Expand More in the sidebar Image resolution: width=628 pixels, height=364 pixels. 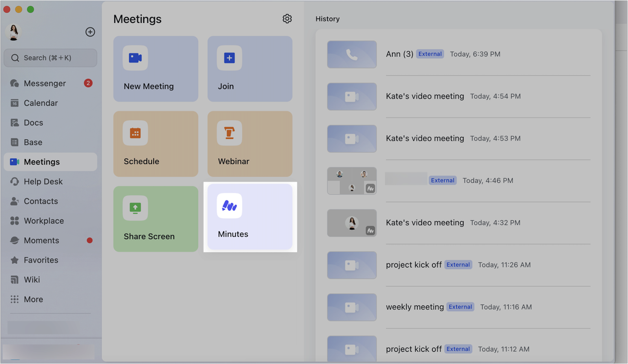(x=50, y=299)
